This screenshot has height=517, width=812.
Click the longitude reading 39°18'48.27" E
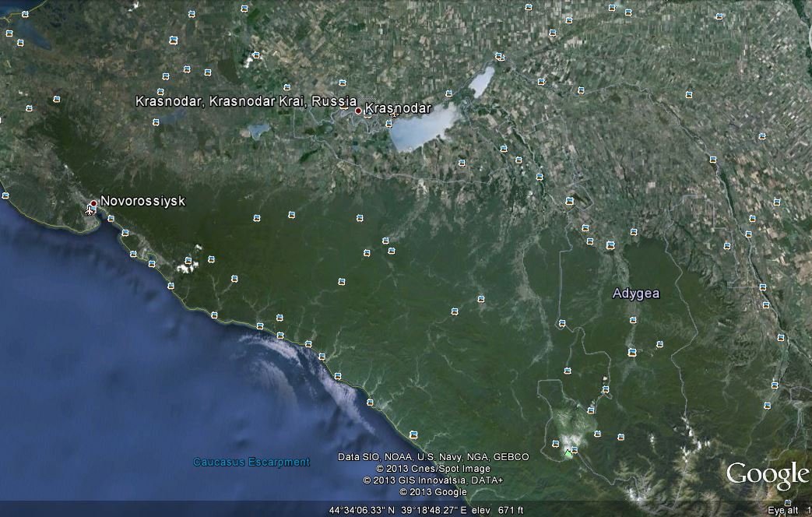pyautogui.click(x=434, y=510)
